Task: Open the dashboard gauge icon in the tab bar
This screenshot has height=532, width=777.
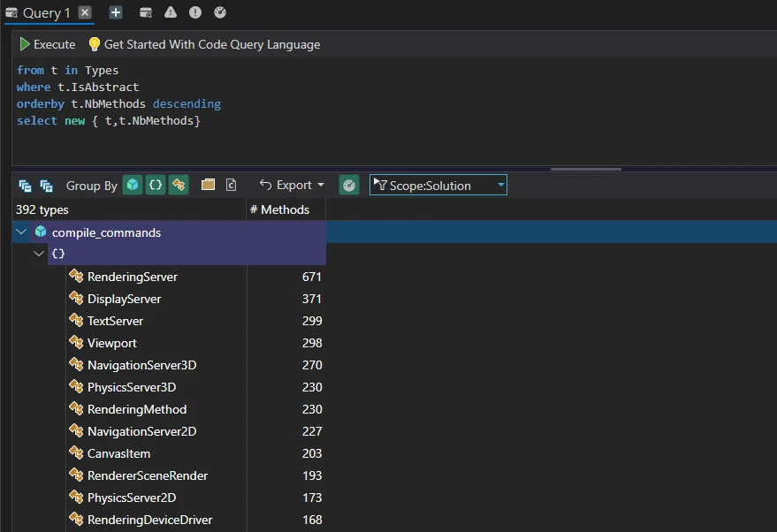Action: 220,12
